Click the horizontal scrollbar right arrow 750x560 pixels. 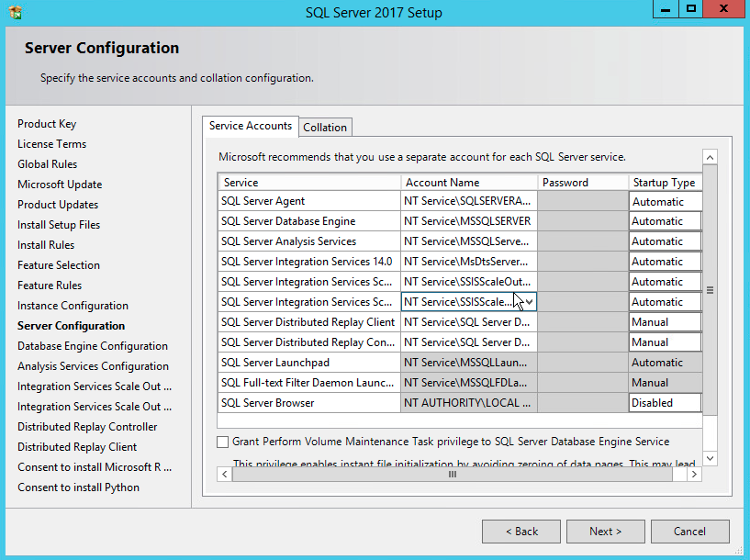click(x=694, y=475)
